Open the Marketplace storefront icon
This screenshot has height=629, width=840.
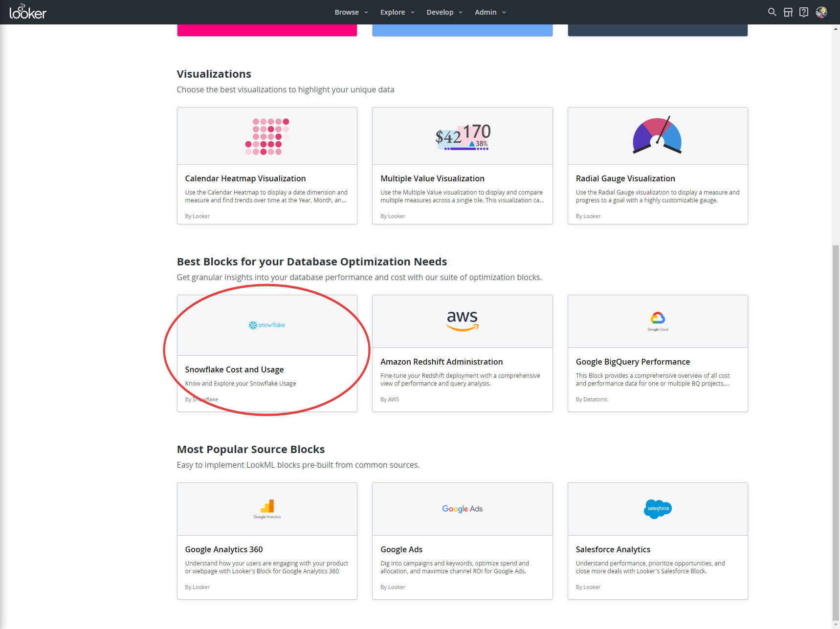[x=788, y=12]
